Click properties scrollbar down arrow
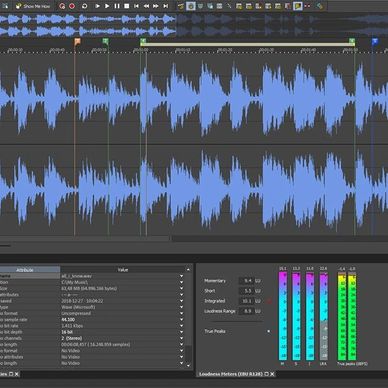Viewport: 388px width, 388px height. pos(188,365)
